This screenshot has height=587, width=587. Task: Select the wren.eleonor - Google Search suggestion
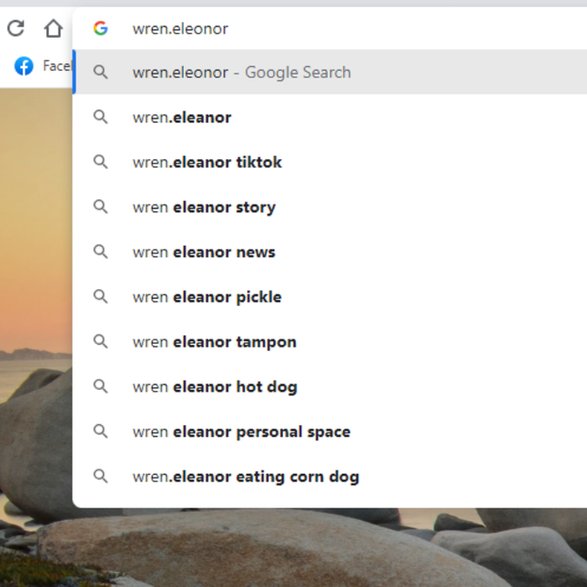click(x=330, y=72)
